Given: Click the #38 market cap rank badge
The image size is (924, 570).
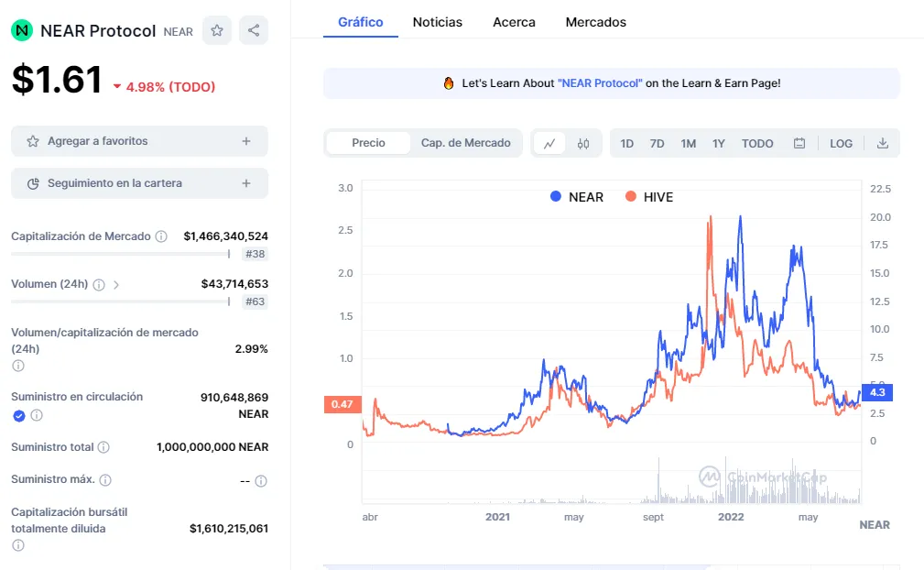Looking at the screenshot, I should tap(255, 254).
